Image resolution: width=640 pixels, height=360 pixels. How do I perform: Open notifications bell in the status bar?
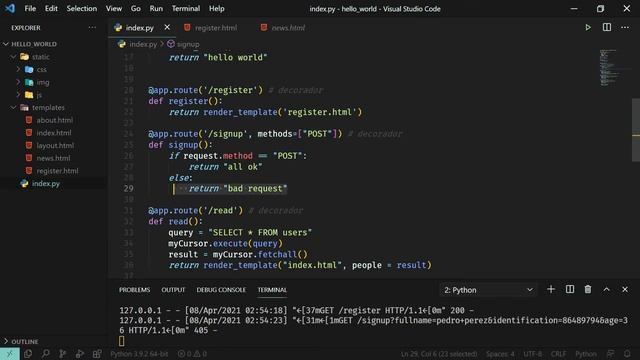pyautogui.click(x=627, y=354)
